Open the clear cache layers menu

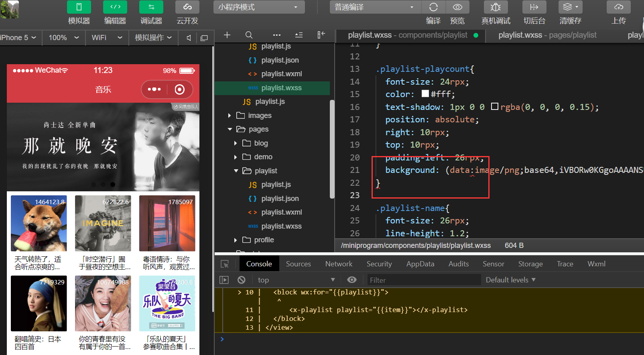[570, 7]
